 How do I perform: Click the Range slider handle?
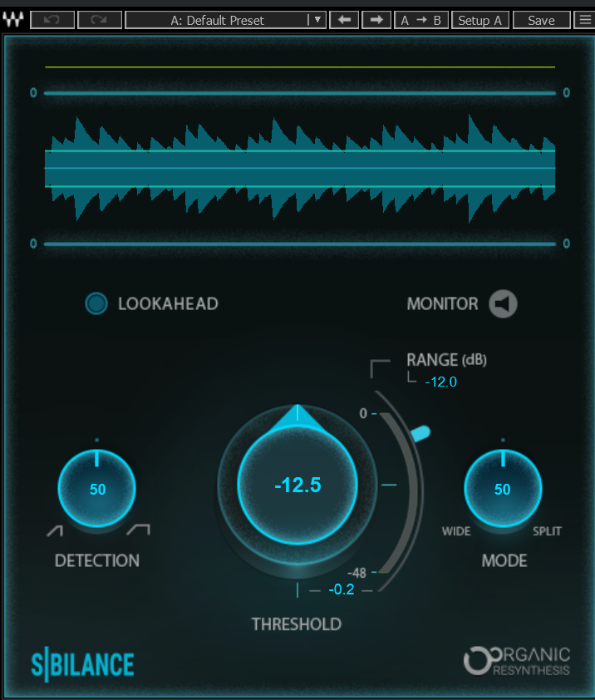coord(420,433)
